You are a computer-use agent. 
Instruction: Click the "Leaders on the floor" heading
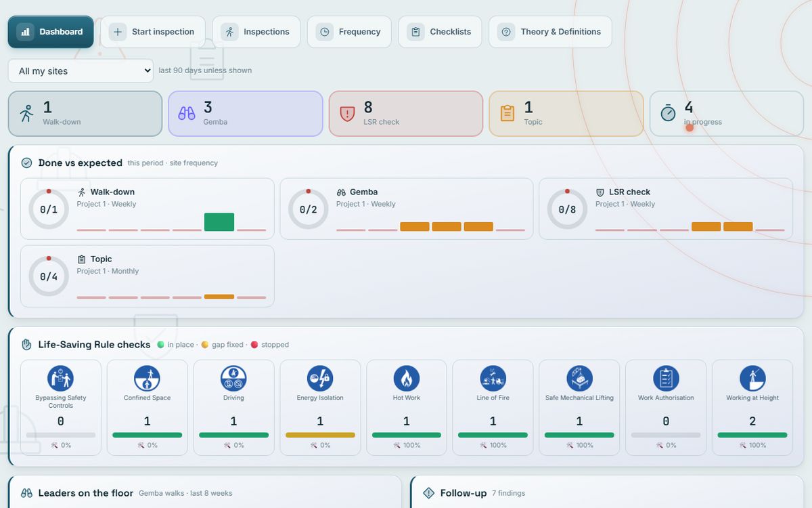[x=86, y=493]
